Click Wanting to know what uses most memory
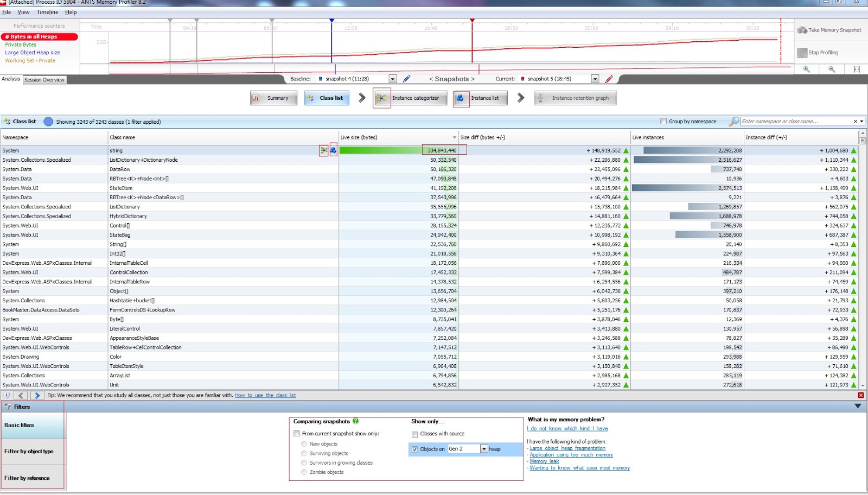868x495 pixels. click(x=579, y=468)
